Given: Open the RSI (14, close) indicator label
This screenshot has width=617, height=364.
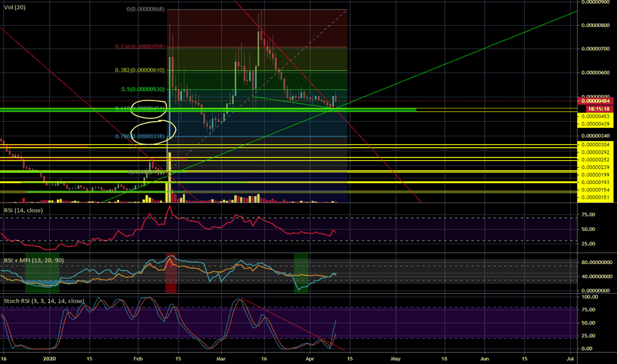Looking at the screenshot, I should click(23, 210).
